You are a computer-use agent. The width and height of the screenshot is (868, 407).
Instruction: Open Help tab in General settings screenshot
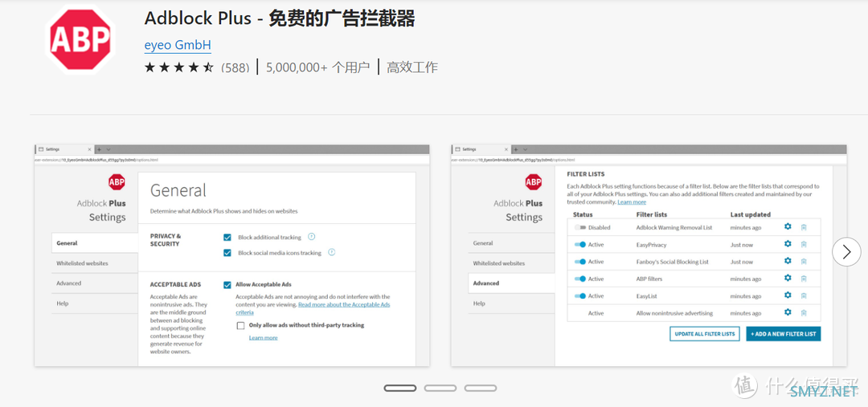[x=95, y=303]
